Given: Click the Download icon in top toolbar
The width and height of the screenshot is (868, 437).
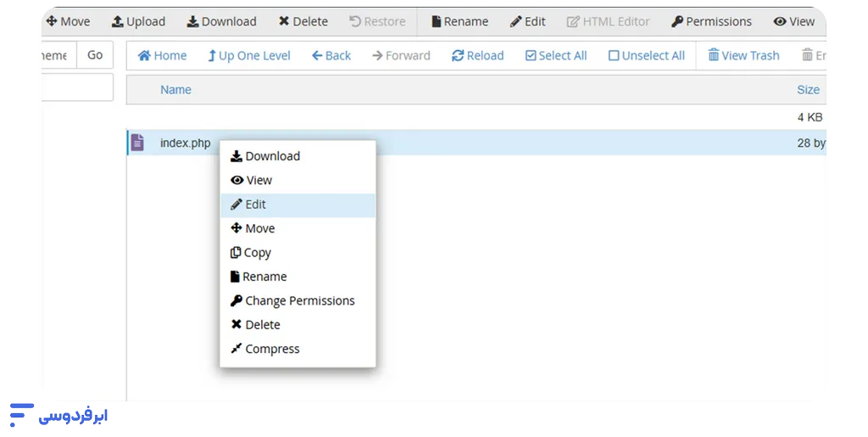Looking at the screenshot, I should click(x=192, y=21).
